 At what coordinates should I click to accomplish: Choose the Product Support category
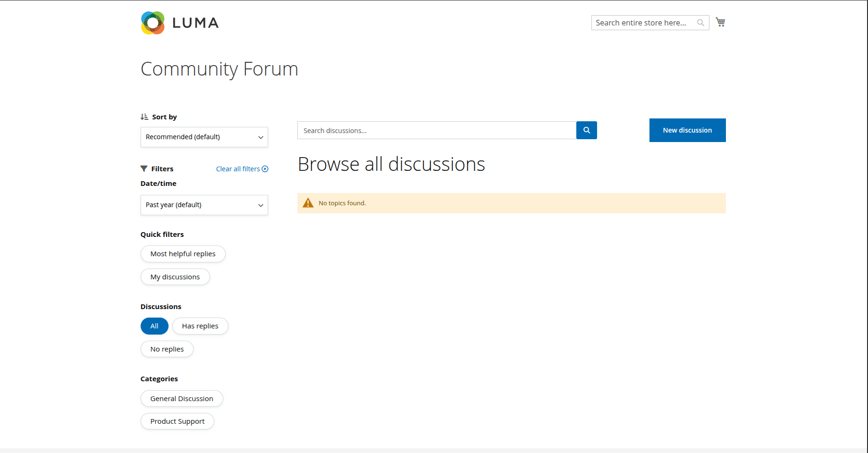coord(177,421)
